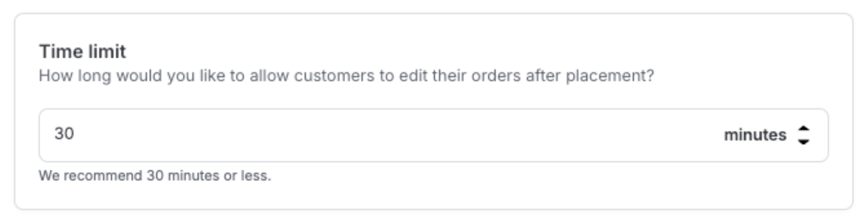Open the minutes unit dropdown
The height and width of the screenshot is (221, 868).
coord(766,135)
